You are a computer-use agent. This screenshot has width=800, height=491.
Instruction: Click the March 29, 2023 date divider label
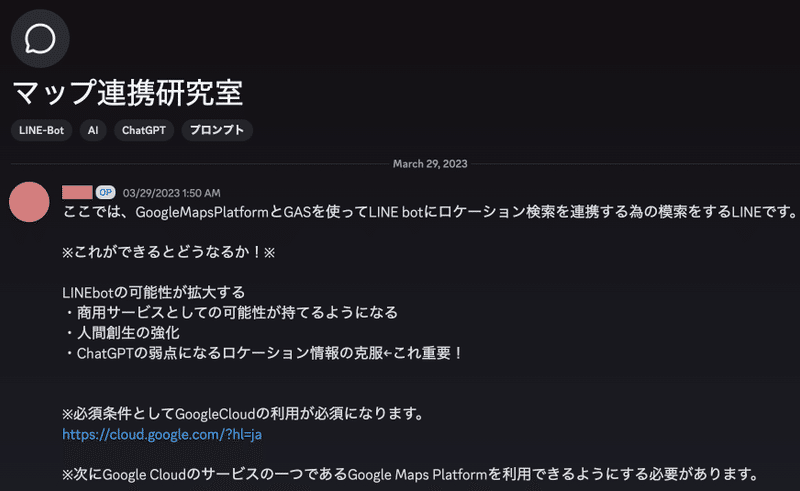point(430,164)
